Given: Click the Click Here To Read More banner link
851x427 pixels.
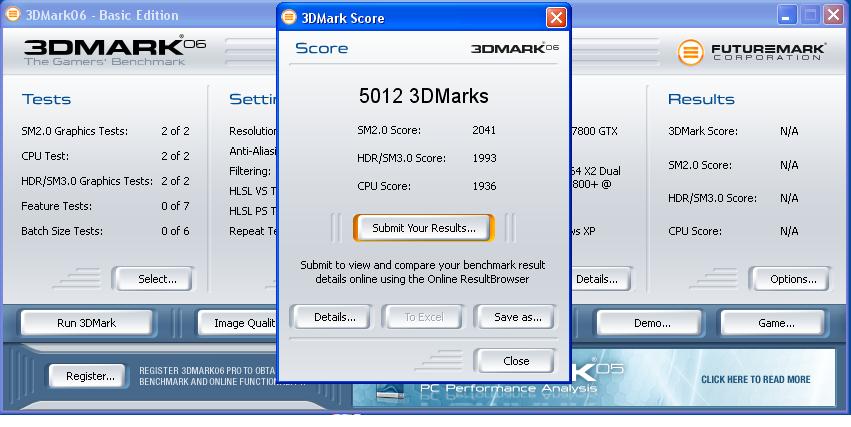Looking at the screenshot, I should click(755, 379).
